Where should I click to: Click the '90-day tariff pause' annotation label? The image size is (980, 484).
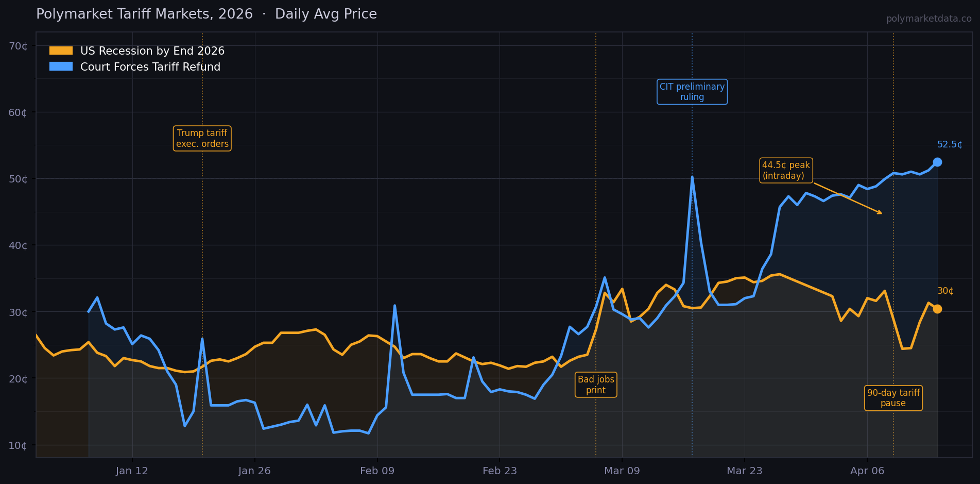pos(893,398)
